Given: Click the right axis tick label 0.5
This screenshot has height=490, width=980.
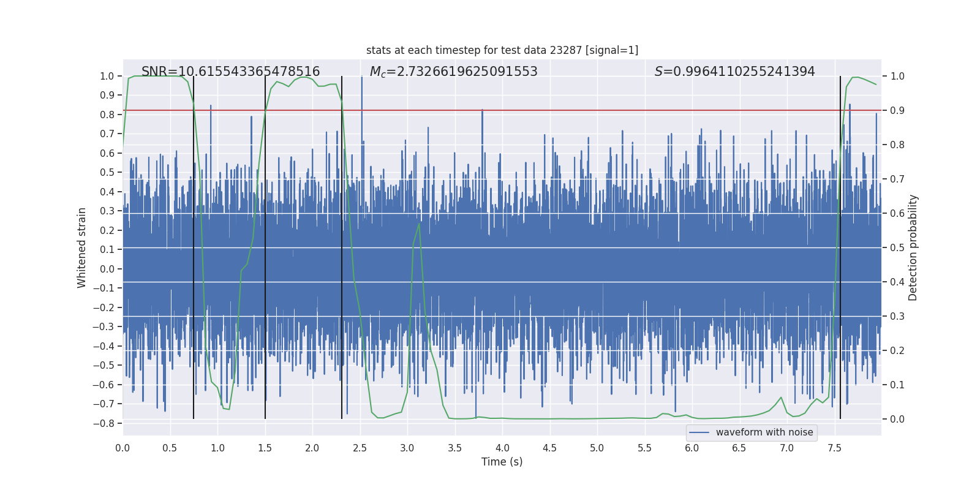Looking at the screenshot, I should (897, 247).
